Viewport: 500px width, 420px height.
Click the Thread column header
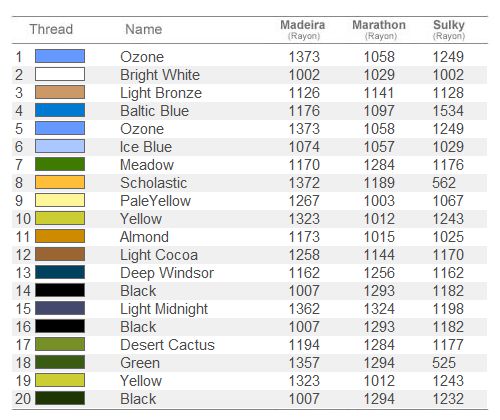pos(51,29)
